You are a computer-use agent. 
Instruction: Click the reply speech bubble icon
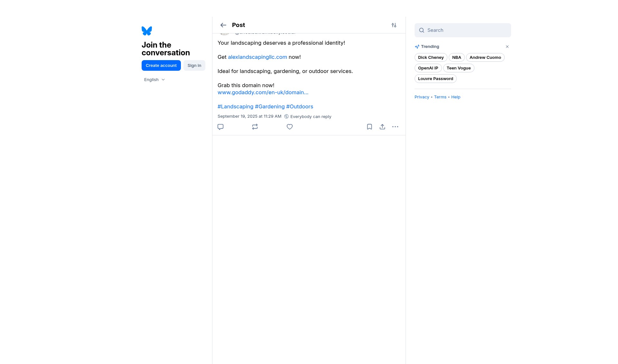(x=220, y=127)
